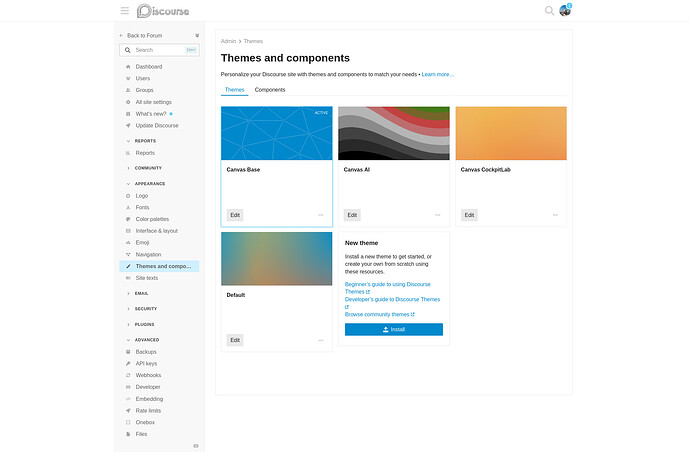The width and height of the screenshot is (690, 452).
Task: Click the Install theme button
Action: coord(394,330)
